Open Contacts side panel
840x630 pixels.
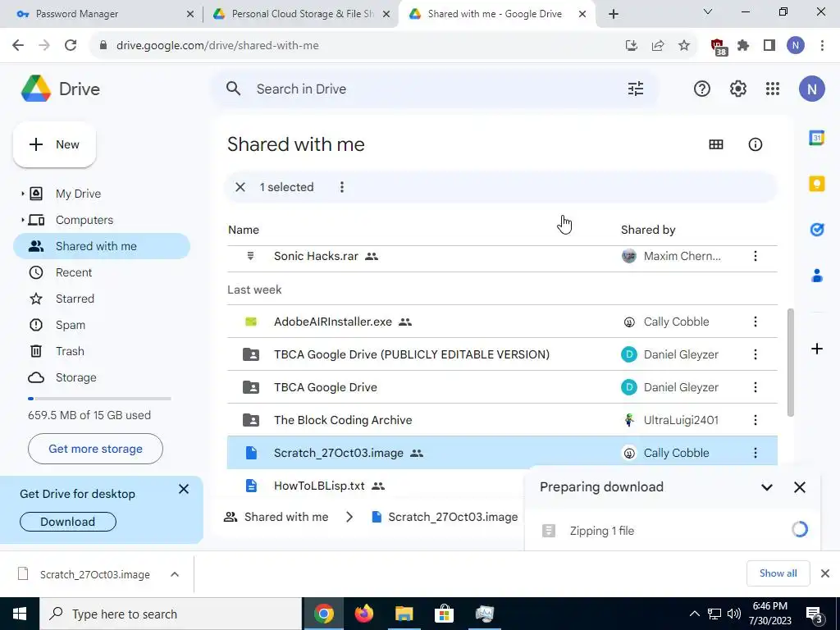click(x=816, y=276)
